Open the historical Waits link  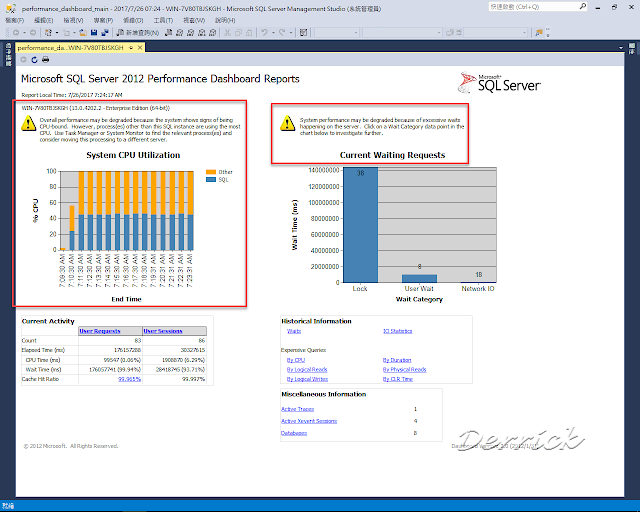[x=294, y=331]
